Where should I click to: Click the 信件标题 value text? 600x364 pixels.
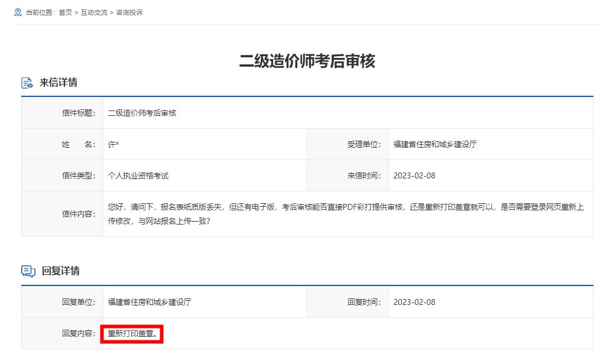[142, 113]
